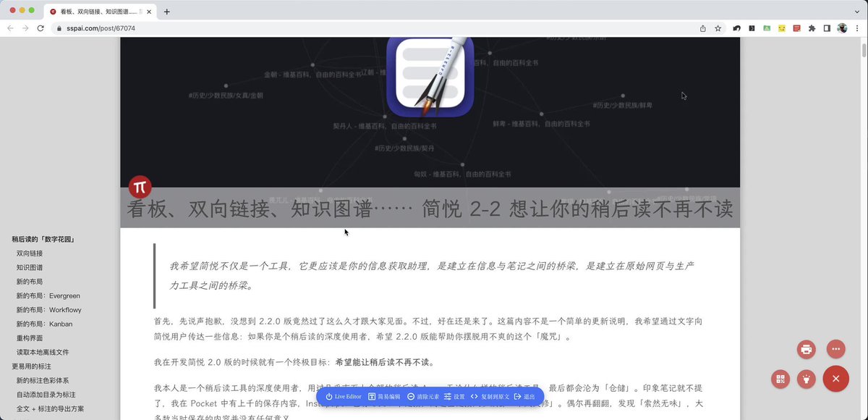Click the red note extension icon
The width and height of the screenshot is (868, 420).
(x=797, y=28)
